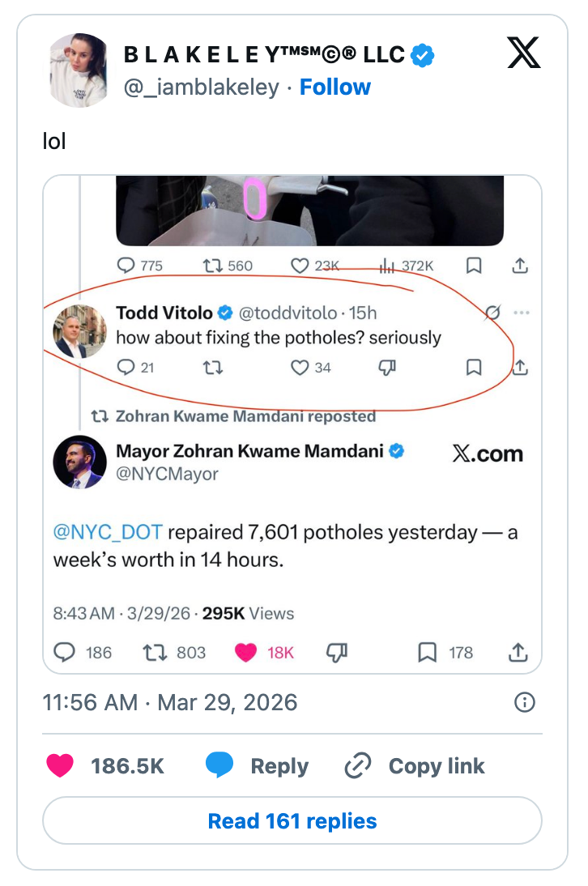The width and height of the screenshot is (588, 886).
Task: Click the pink heart with 18K likes
Action: click(x=245, y=652)
